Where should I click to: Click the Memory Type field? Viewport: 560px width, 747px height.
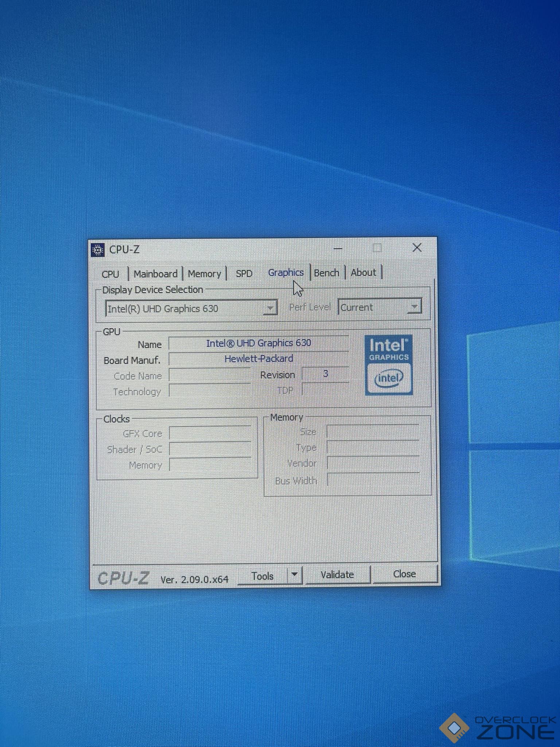coord(373,448)
